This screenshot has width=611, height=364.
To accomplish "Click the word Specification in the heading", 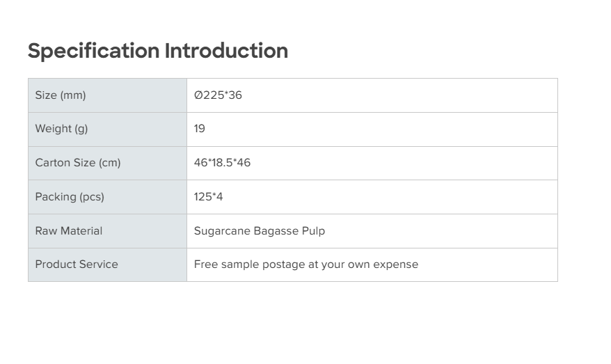I will point(94,51).
